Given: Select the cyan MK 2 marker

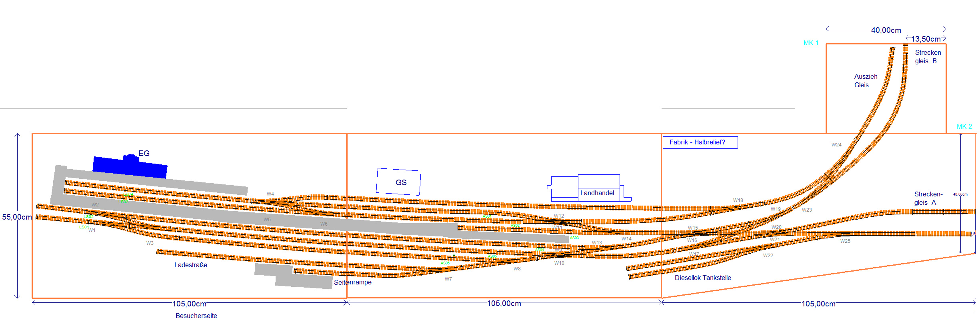Looking at the screenshot, I should click(964, 126).
